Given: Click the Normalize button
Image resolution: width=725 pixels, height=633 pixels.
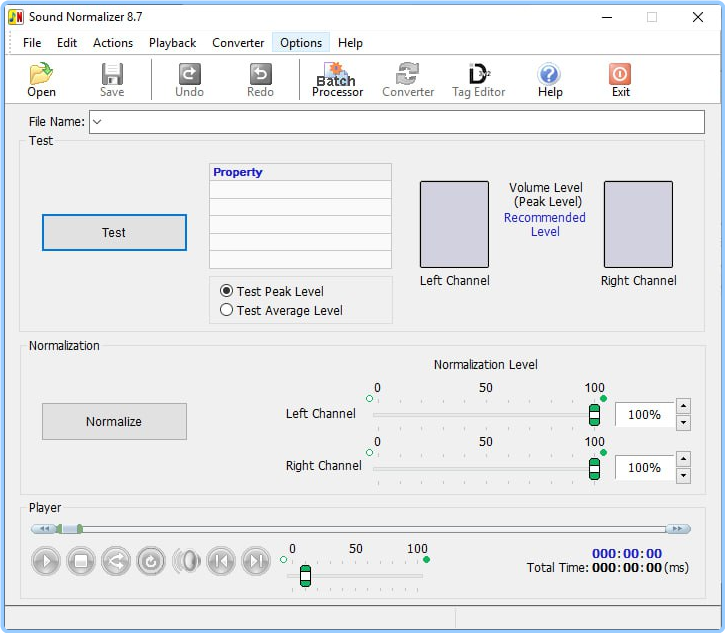Looking at the screenshot, I should pos(114,421).
